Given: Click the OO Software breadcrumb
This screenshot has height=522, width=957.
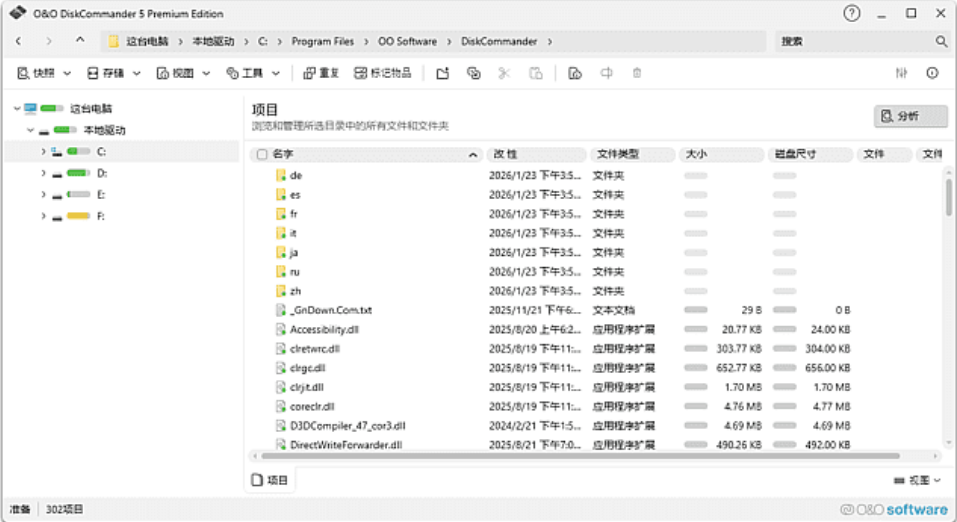Looking at the screenshot, I should 407,42.
